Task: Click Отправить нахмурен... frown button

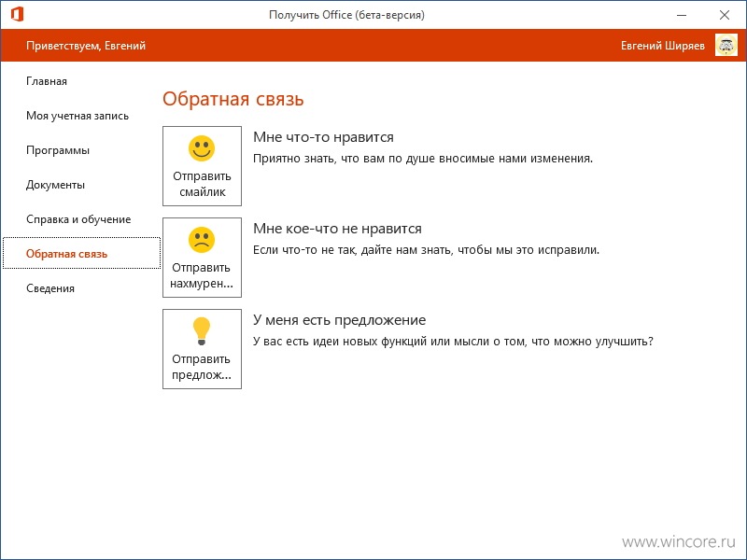Action: 202,258
